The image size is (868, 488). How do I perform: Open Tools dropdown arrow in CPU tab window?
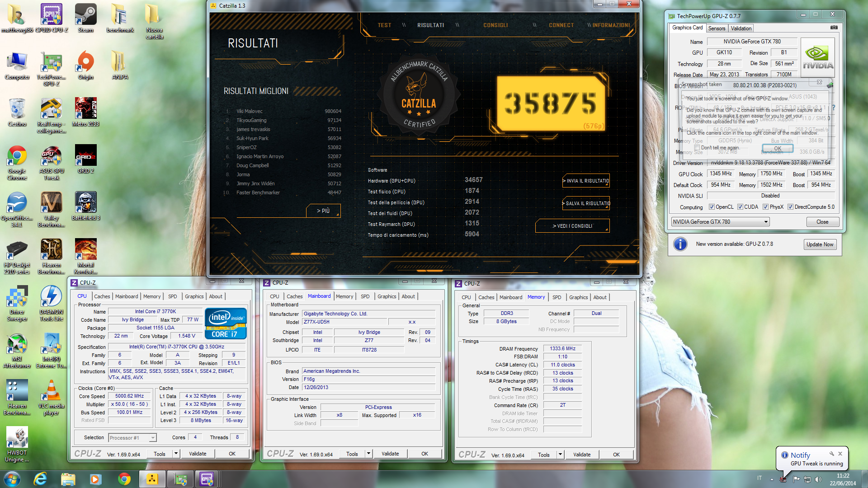click(176, 454)
